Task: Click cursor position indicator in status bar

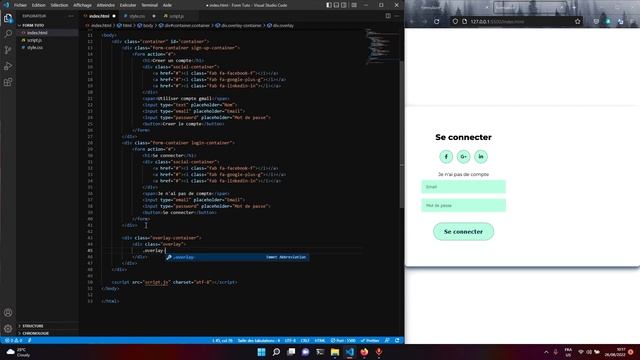Action: (222, 340)
